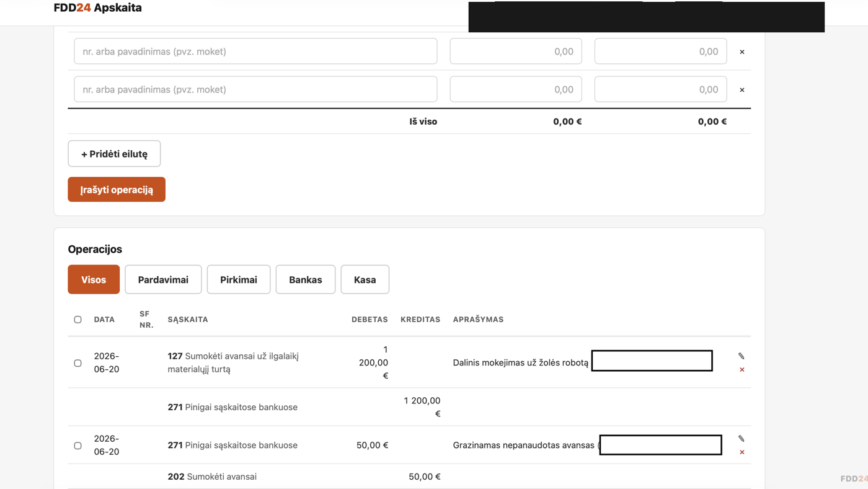
Task: Check the 127 Sumokėti avansai operation row
Action: pyautogui.click(x=77, y=363)
